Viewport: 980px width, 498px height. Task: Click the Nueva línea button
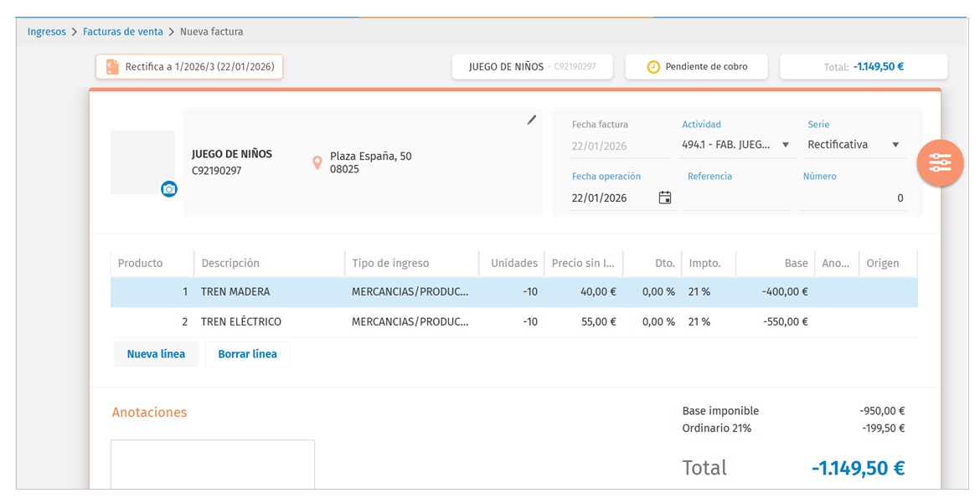pos(156,354)
